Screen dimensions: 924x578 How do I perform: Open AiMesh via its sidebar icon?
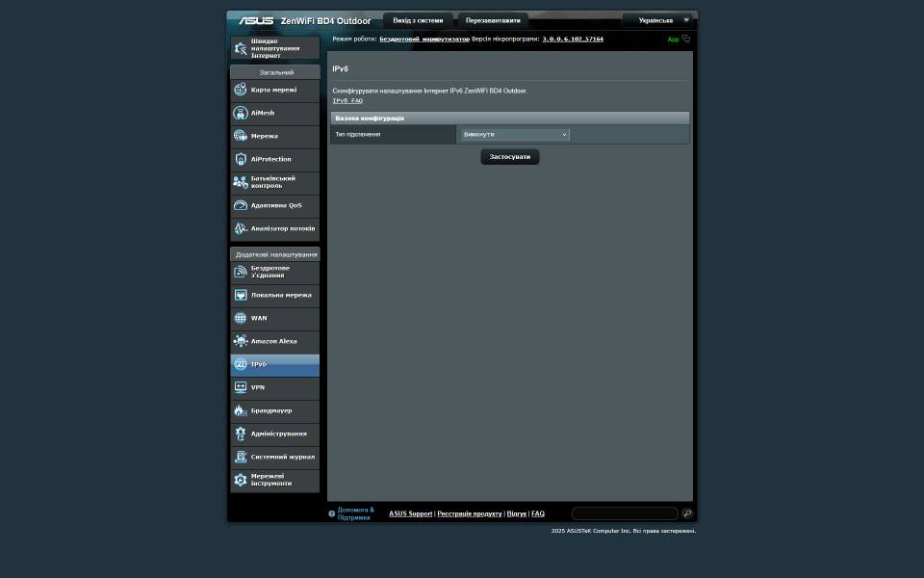tap(241, 113)
